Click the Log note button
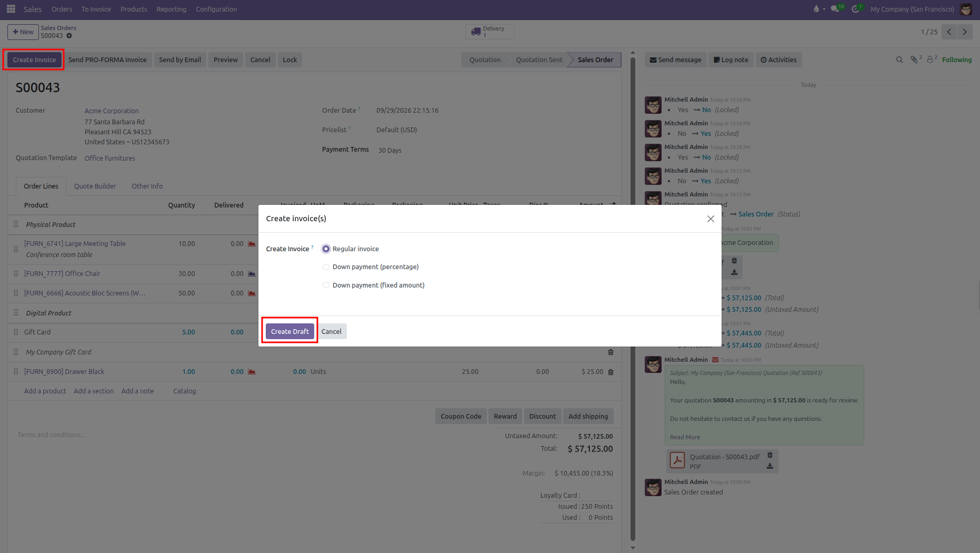The image size is (980, 553). [731, 60]
